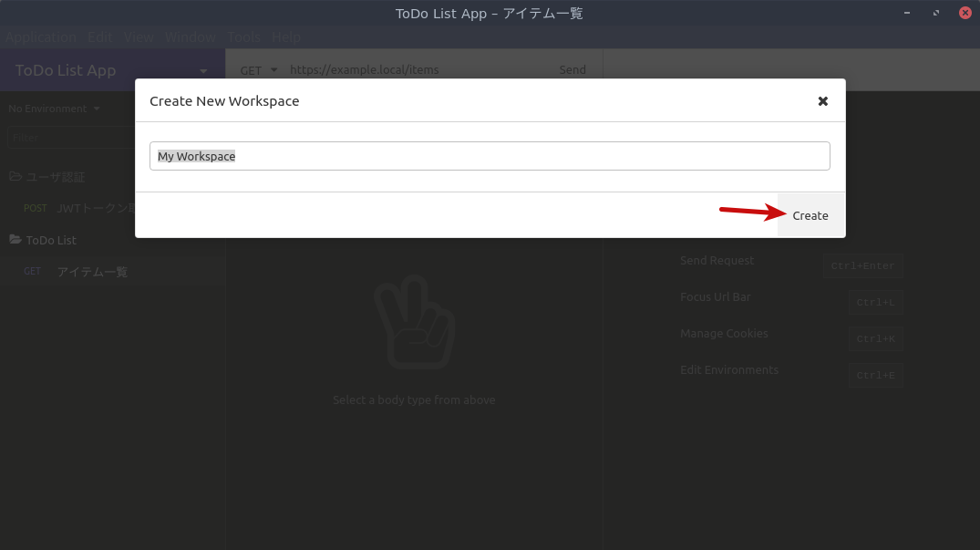
Task: Select the GET アイテム一覧 request
Action: (x=91, y=271)
